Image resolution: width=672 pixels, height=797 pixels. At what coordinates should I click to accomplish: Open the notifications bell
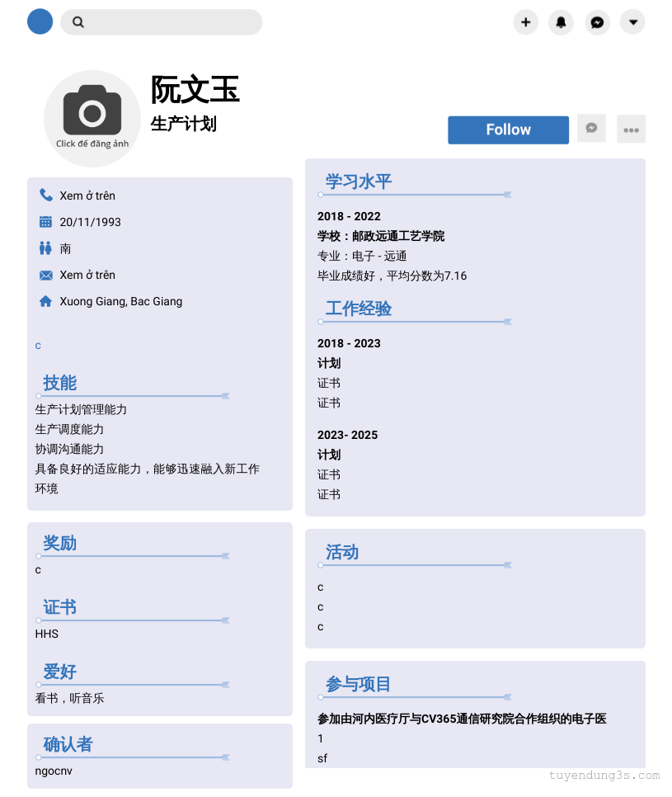pyautogui.click(x=561, y=21)
